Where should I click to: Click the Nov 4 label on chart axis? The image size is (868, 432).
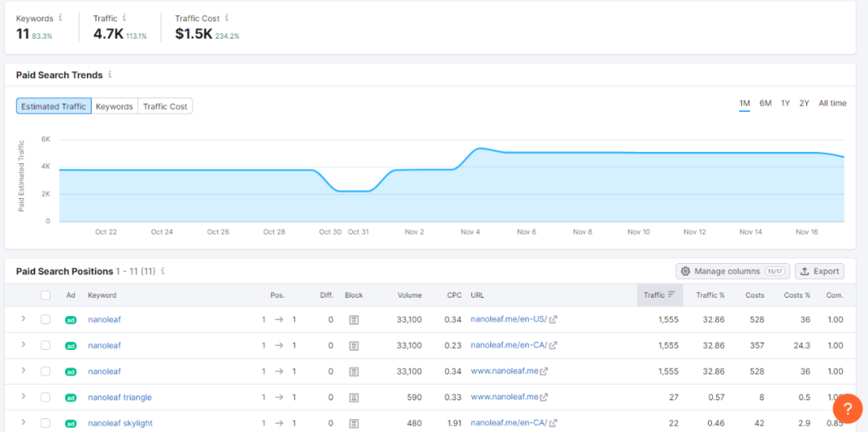click(x=470, y=232)
